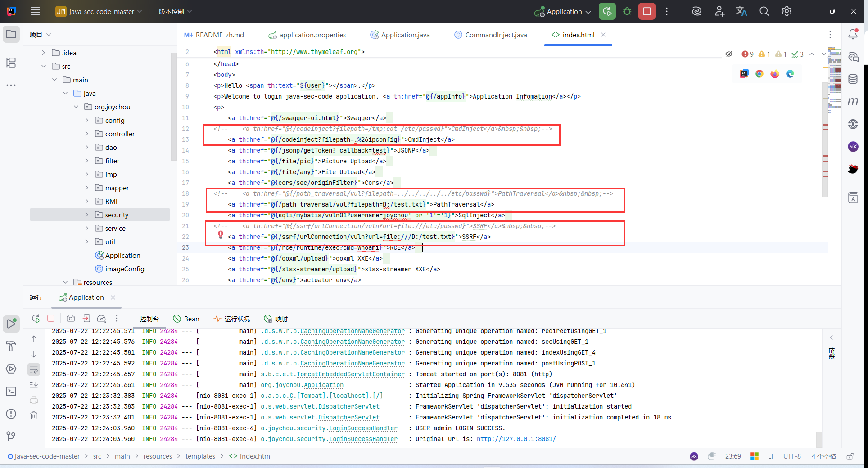Open the Problems tool window
The height and width of the screenshot is (468, 868).
coord(11,414)
